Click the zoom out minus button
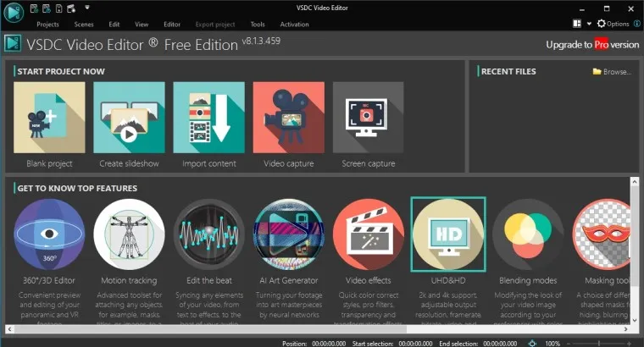The width and height of the screenshot is (644, 347). (x=568, y=344)
